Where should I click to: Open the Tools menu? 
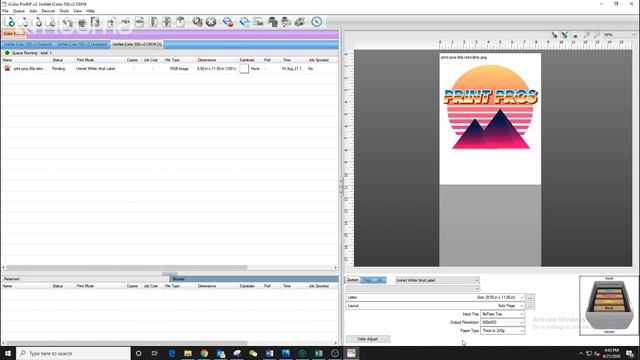coord(64,11)
